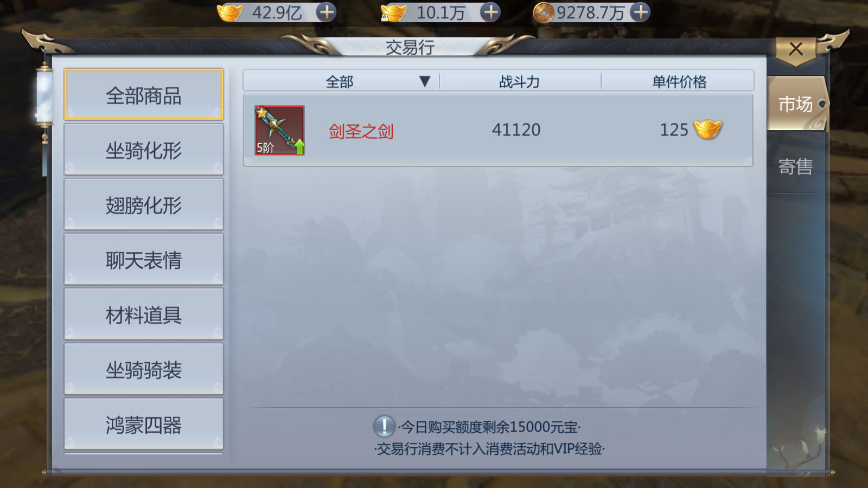The width and height of the screenshot is (868, 488).
Task: Tap the locked ingot icon beside 10.1万
Action: 393,12
